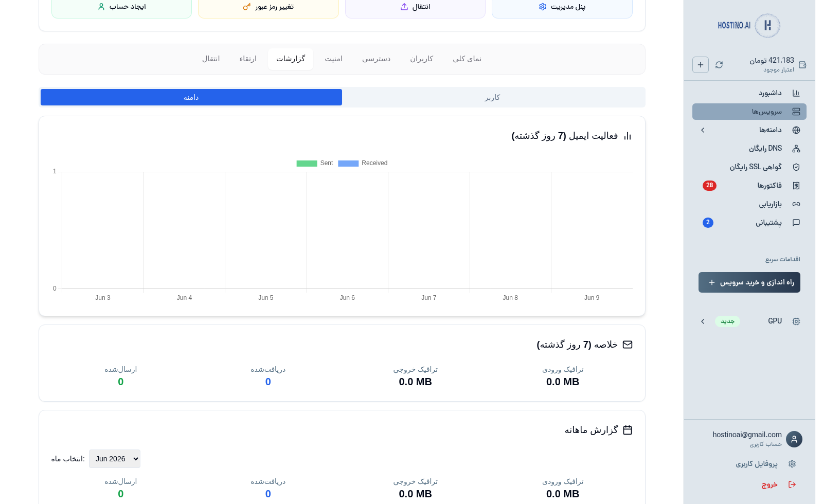Add credit with the plus button
The height and width of the screenshot is (504, 823).
pos(701,65)
